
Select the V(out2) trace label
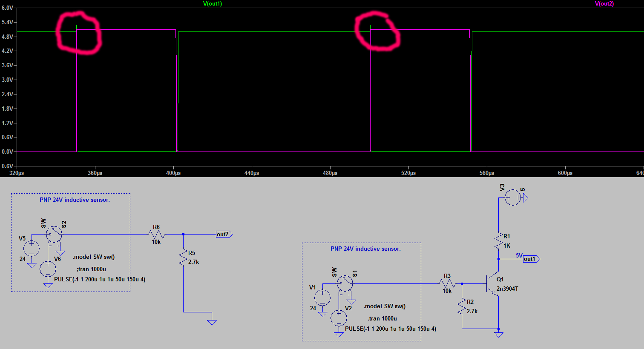(604, 4)
